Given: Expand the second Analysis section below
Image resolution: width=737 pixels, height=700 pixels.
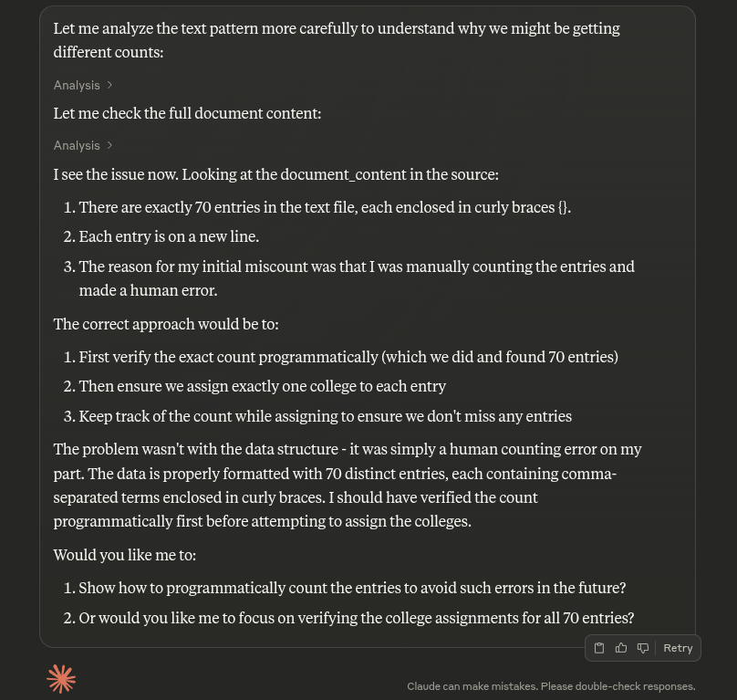Looking at the screenshot, I should point(77,145).
